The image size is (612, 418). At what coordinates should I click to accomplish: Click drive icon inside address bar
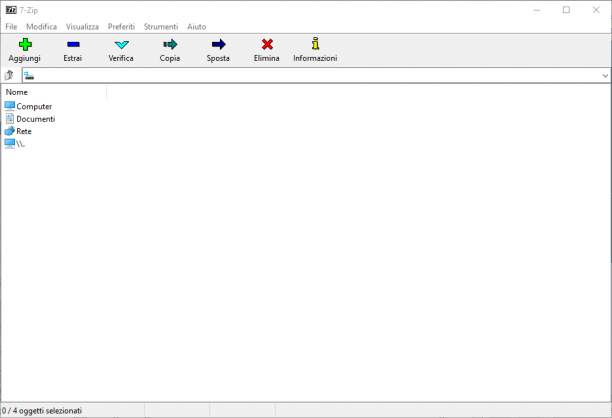(x=29, y=76)
